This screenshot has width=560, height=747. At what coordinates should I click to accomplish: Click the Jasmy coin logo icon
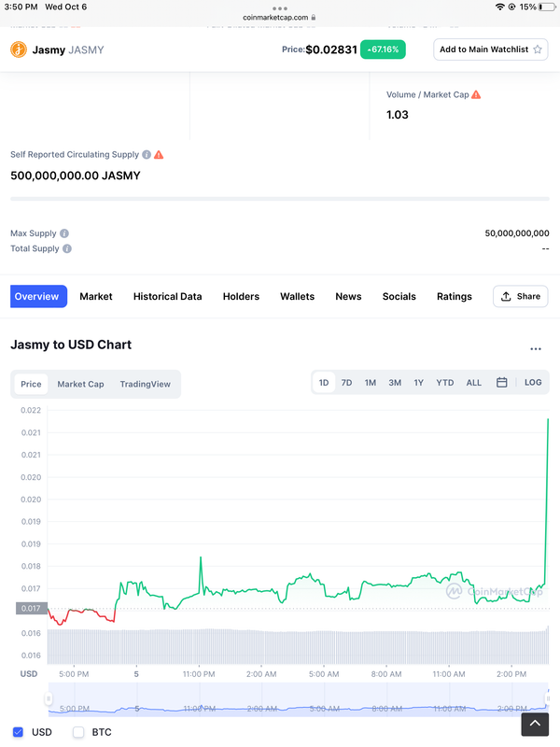pyautogui.click(x=19, y=49)
